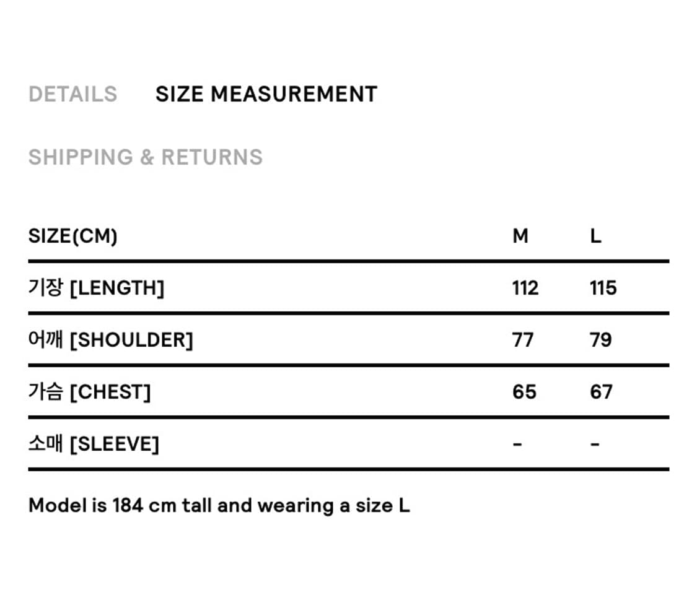Viewport: 697px width, 616px height.
Task: Click the length value 112 for M
Action: 525,288
